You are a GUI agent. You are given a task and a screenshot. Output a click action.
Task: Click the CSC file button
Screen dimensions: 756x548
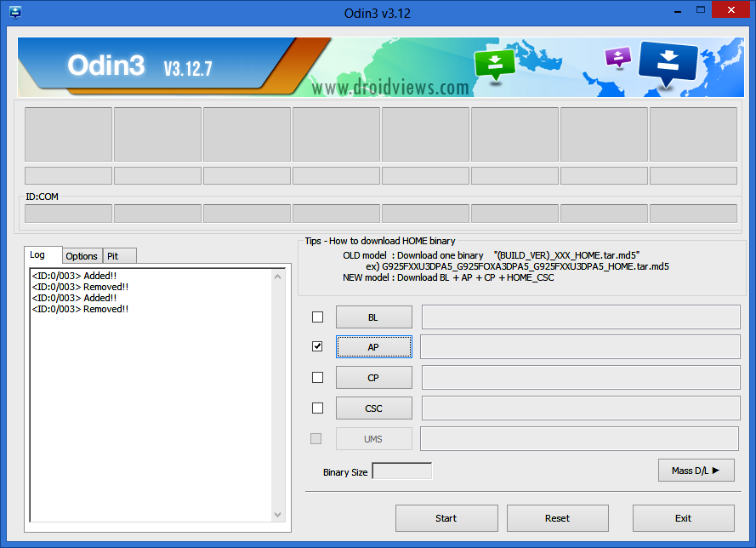click(x=373, y=408)
